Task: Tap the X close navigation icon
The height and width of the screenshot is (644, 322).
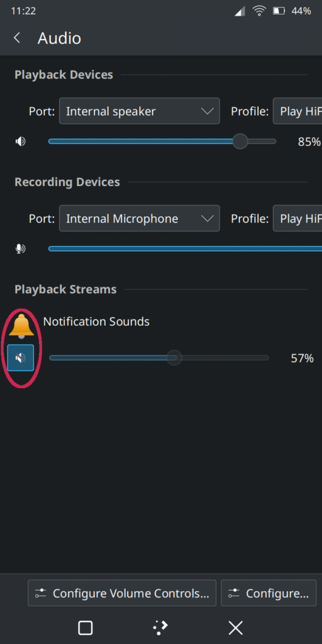Action: (236, 628)
